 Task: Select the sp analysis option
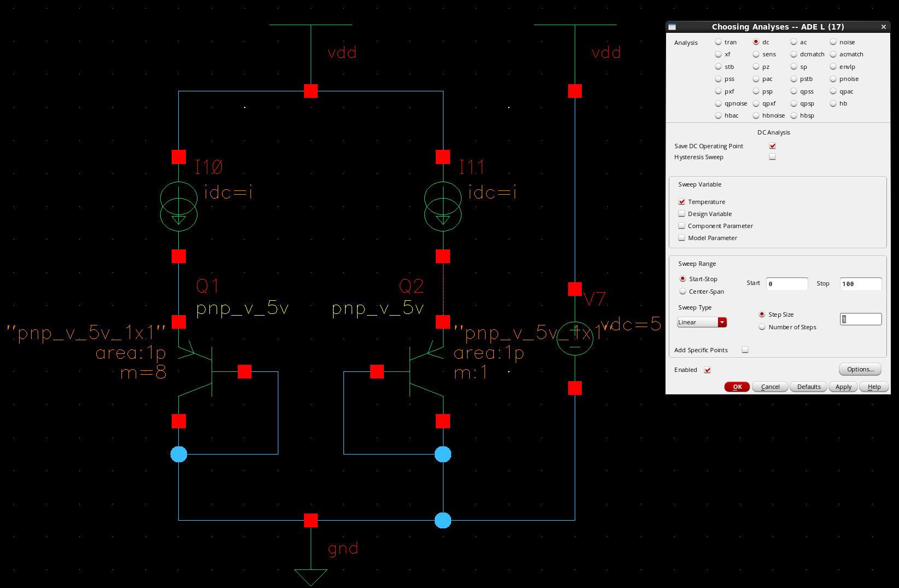pyautogui.click(x=793, y=67)
